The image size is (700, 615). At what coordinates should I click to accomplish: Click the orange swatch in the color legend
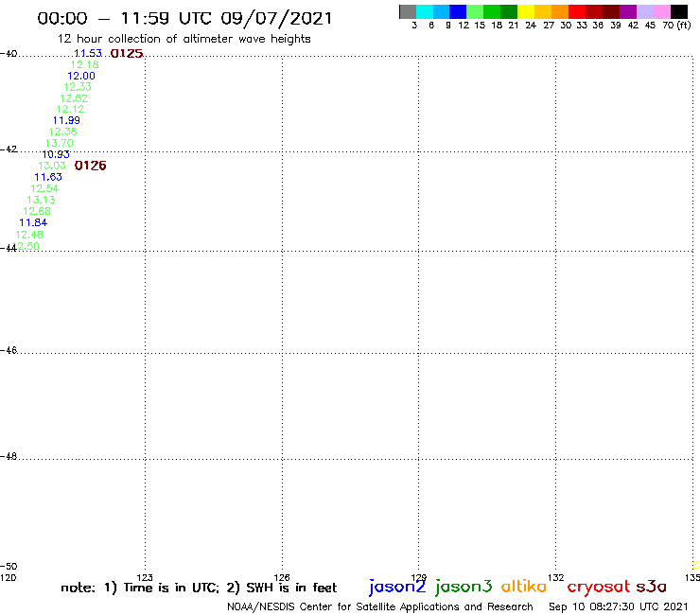coord(560,11)
